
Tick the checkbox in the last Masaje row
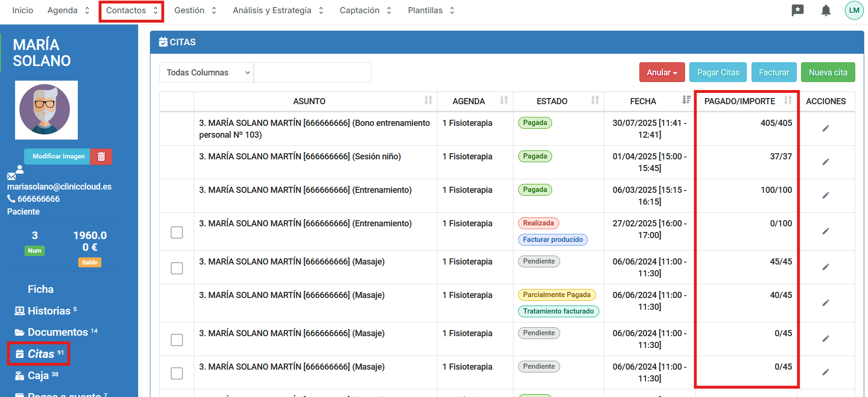[x=177, y=373]
